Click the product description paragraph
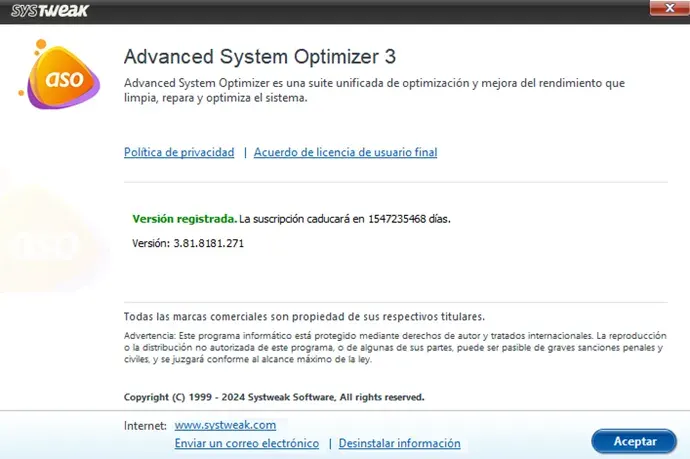The image size is (690, 459). coord(374,90)
